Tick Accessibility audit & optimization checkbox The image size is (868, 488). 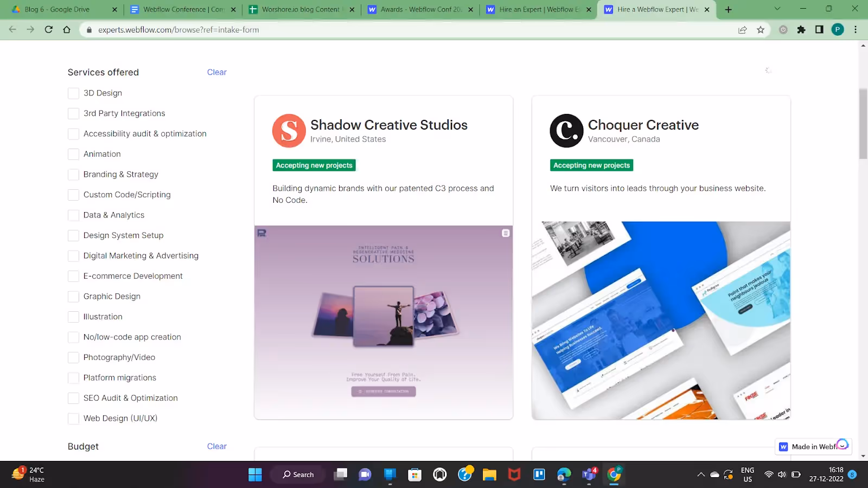pos(73,134)
